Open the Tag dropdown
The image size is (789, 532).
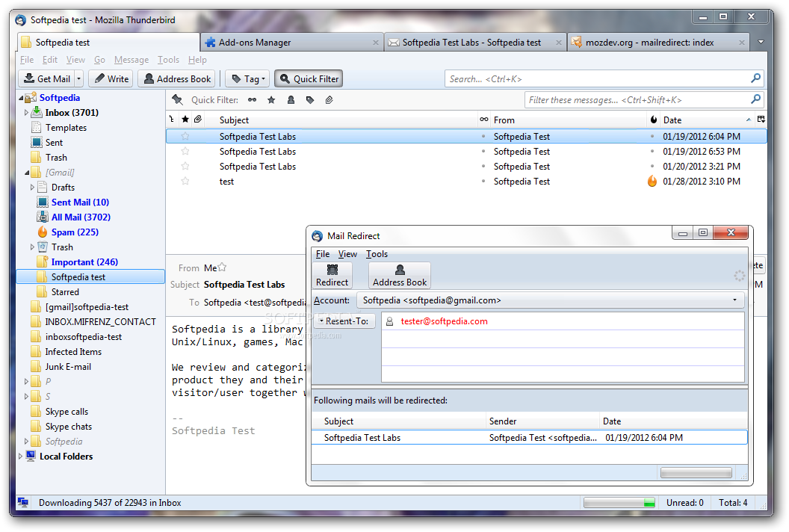click(247, 79)
